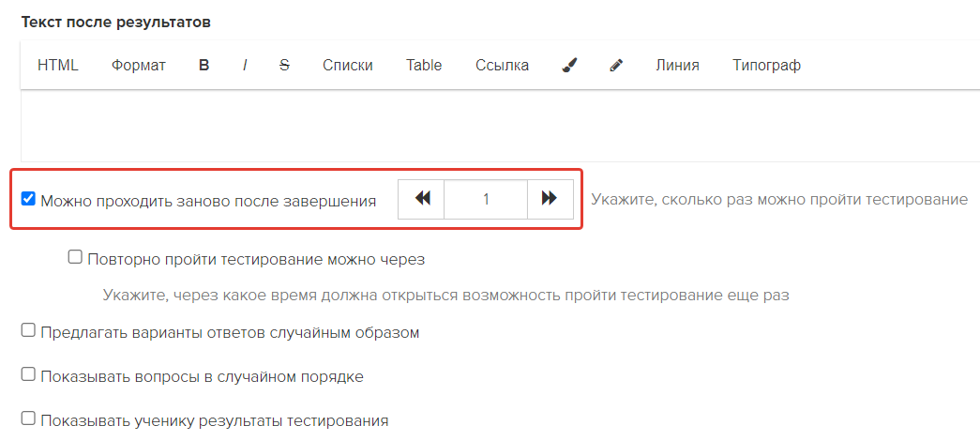Click the hint about time before retaking test

445,296
